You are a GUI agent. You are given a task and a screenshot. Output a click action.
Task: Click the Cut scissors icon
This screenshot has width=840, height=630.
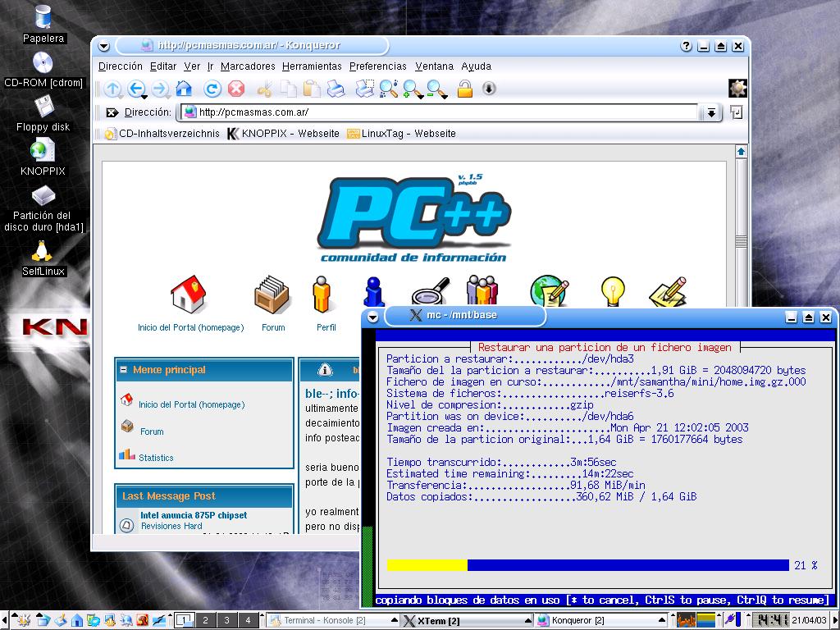pos(265,89)
